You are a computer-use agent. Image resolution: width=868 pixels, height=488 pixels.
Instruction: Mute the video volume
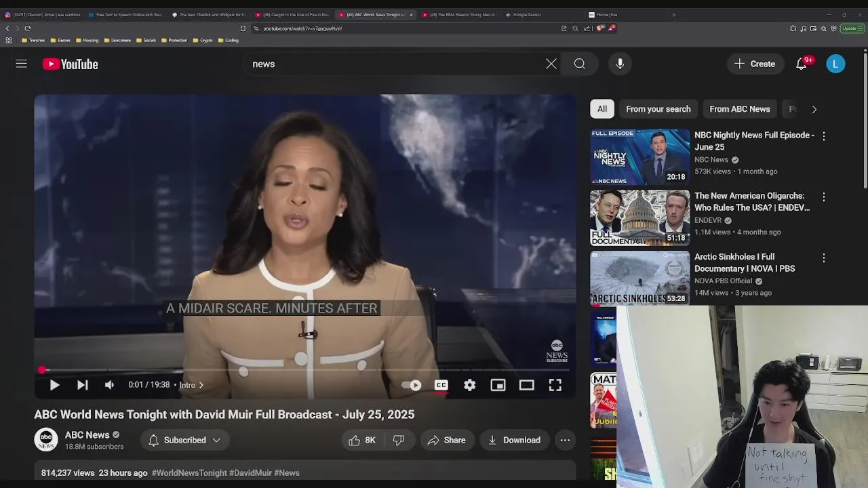point(109,385)
